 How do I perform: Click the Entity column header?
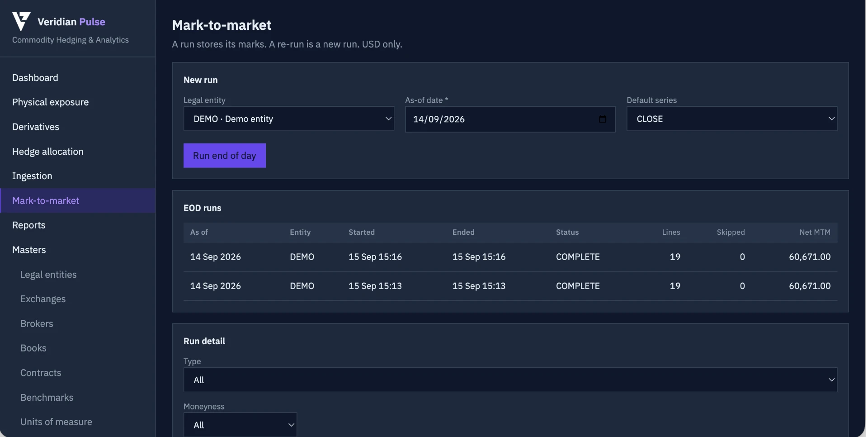point(300,232)
